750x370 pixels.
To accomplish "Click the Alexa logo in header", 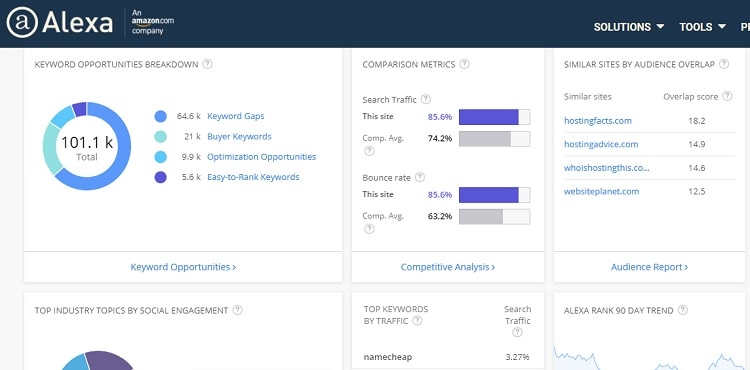I will pyautogui.click(x=60, y=22).
